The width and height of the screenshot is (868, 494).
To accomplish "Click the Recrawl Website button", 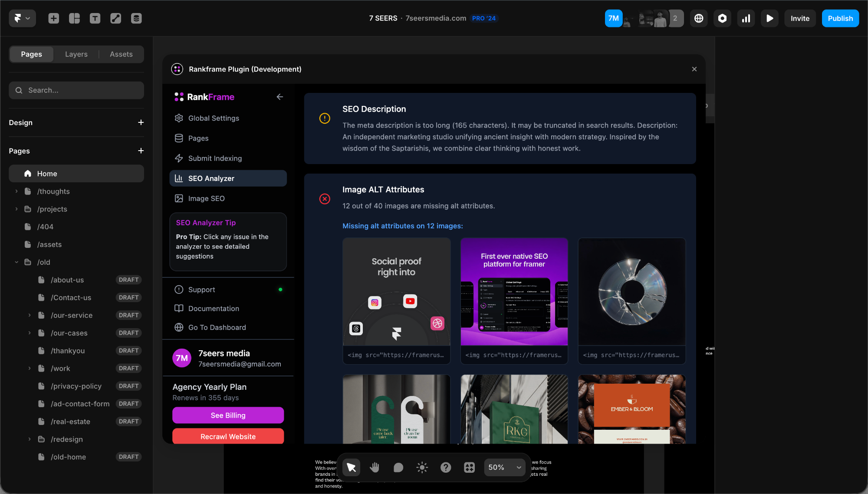I will (x=228, y=436).
